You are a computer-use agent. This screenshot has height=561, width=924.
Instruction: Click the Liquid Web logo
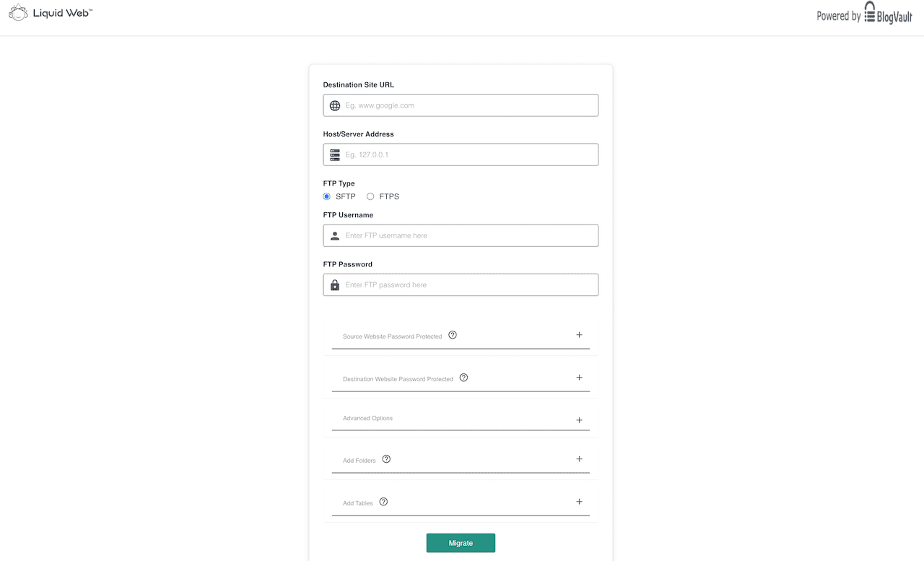(x=49, y=12)
